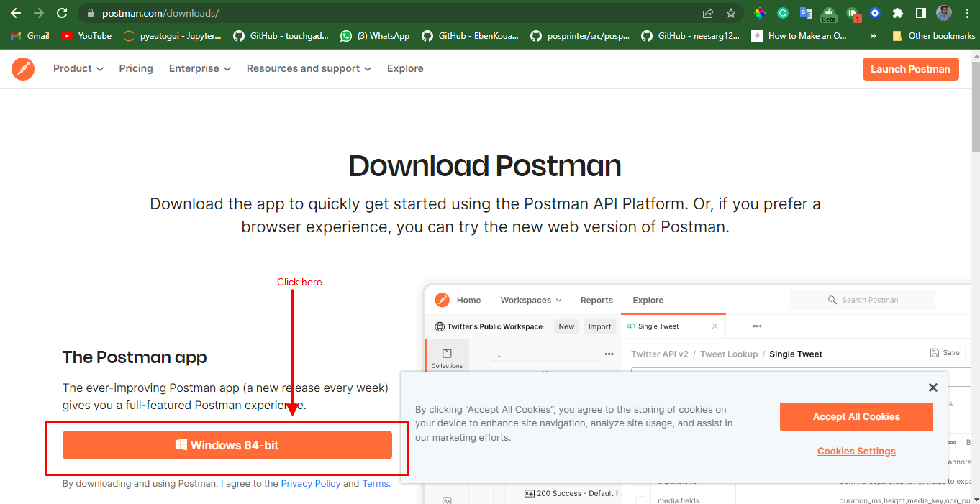The width and height of the screenshot is (980, 504).
Task: Open the Explore menu item
Action: pos(405,68)
